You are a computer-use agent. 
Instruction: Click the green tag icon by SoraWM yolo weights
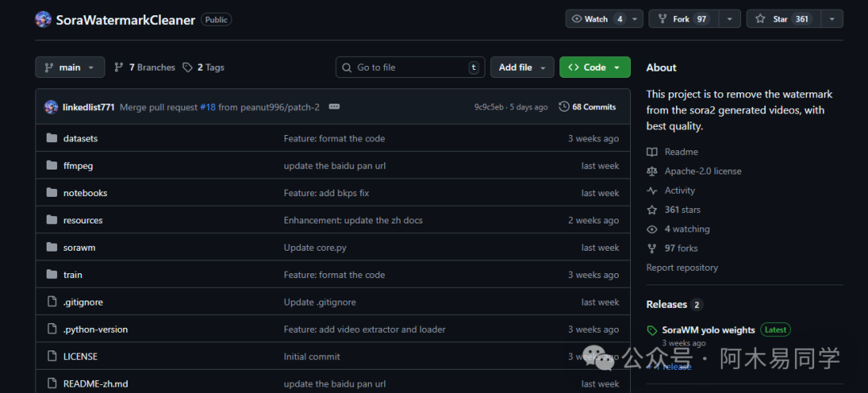coord(652,330)
